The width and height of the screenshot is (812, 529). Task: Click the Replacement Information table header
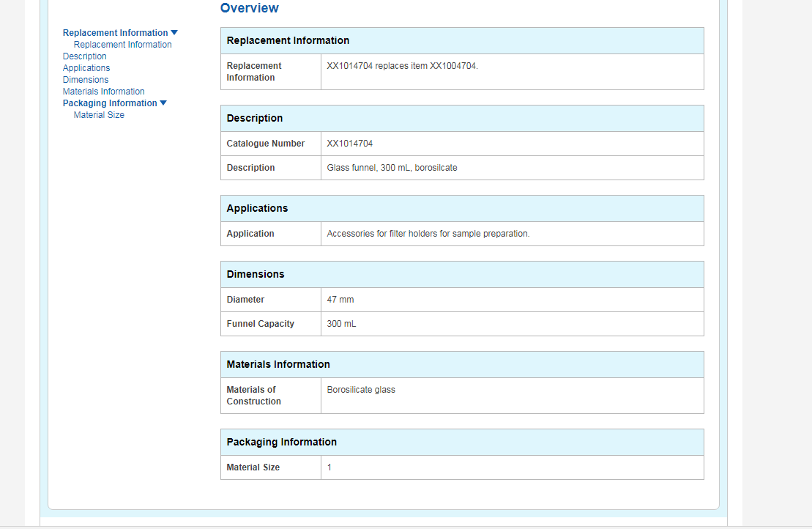(x=462, y=40)
